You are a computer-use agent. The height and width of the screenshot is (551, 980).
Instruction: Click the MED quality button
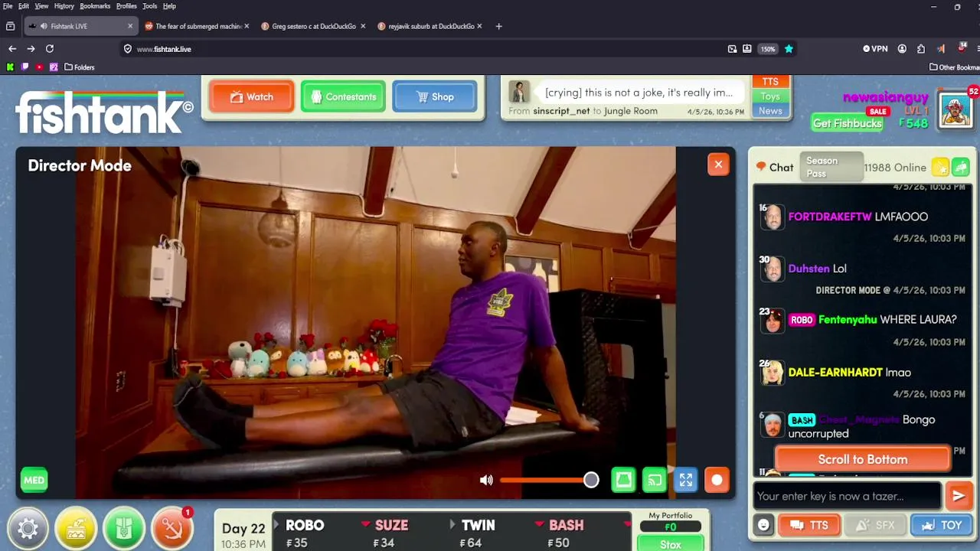tap(34, 480)
